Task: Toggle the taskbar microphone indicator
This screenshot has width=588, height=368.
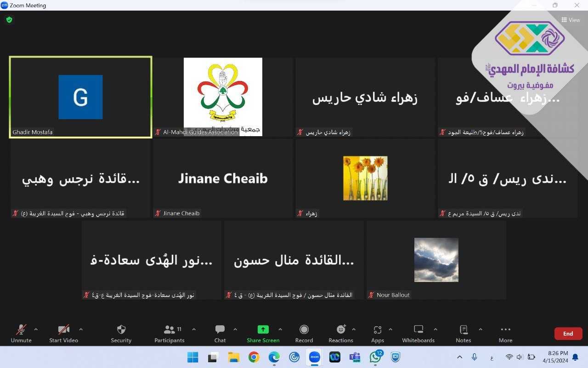Action: [474, 357]
